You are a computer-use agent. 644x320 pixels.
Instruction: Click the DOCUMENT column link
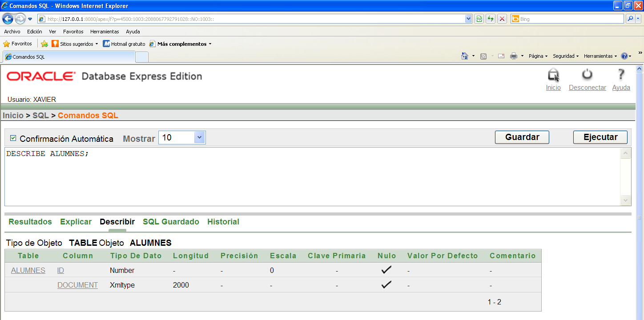[x=77, y=285]
